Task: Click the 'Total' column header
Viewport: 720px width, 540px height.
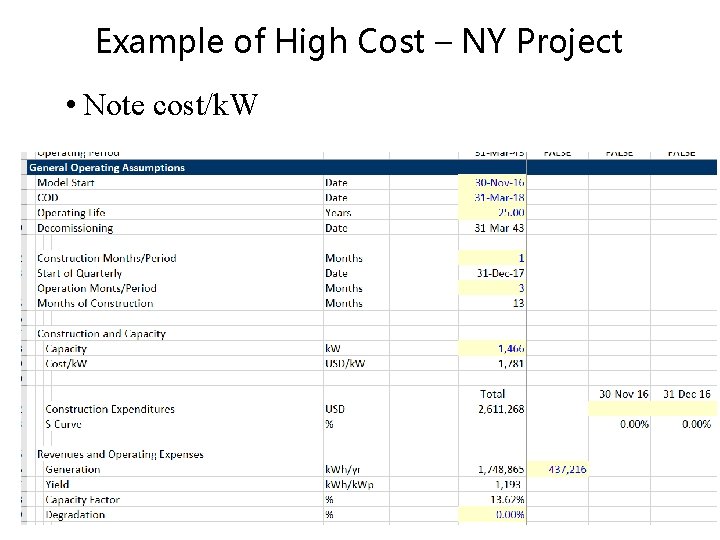Action: click(492, 394)
